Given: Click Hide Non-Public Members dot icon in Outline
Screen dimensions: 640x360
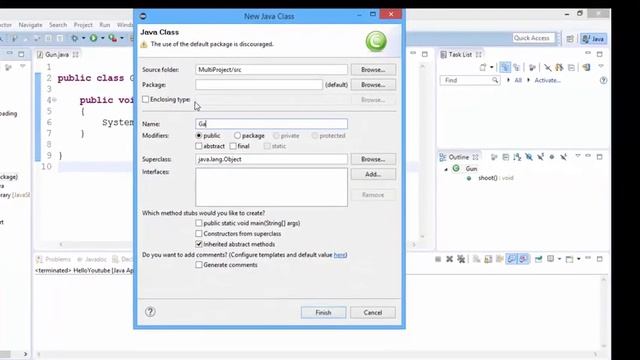Looking at the screenshot, I should pyautogui.click(x=552, y=157).
